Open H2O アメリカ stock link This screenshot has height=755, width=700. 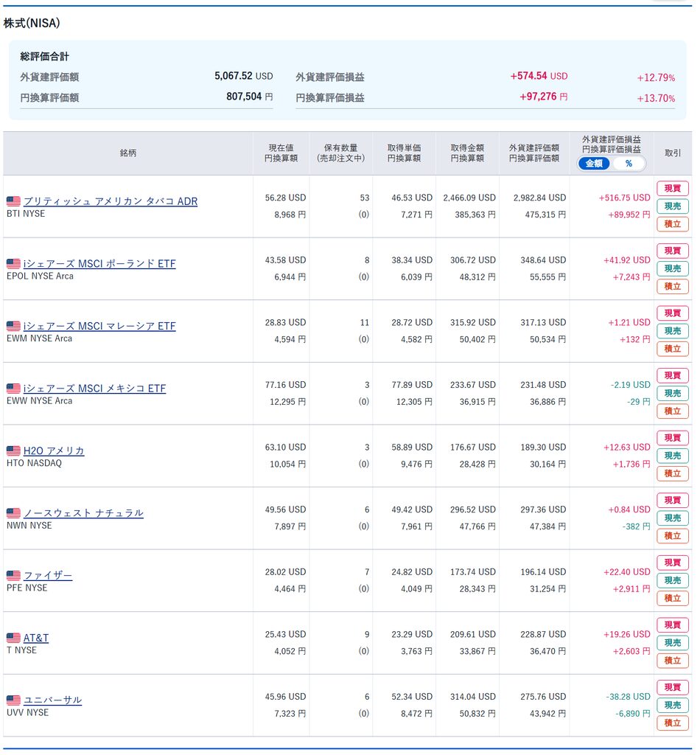[54, 450]
